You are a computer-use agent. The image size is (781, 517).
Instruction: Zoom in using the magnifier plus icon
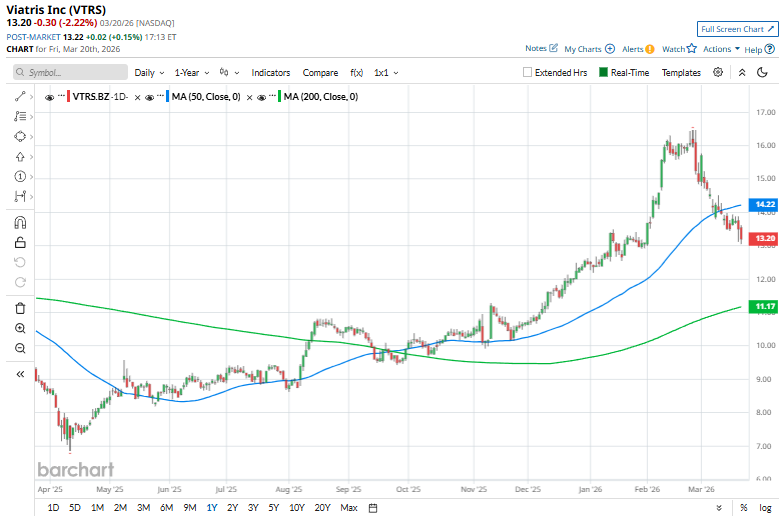[x=19, y=328]
